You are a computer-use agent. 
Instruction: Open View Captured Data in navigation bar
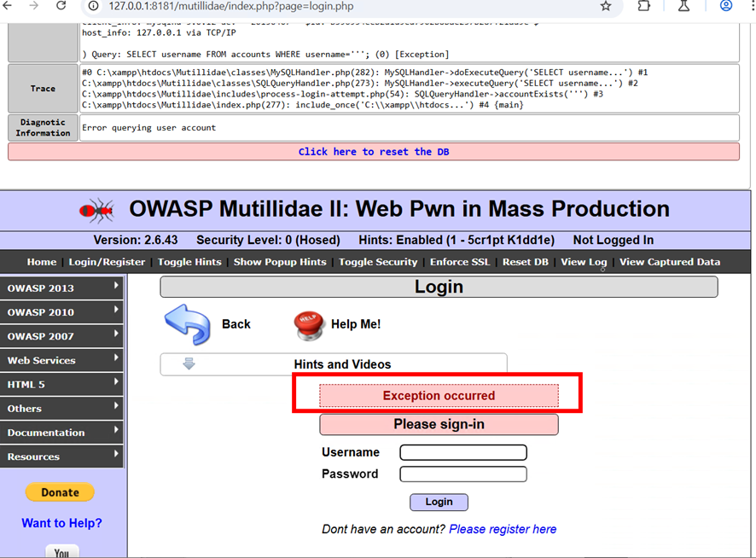pyautogui.click(x=670, y=262)
